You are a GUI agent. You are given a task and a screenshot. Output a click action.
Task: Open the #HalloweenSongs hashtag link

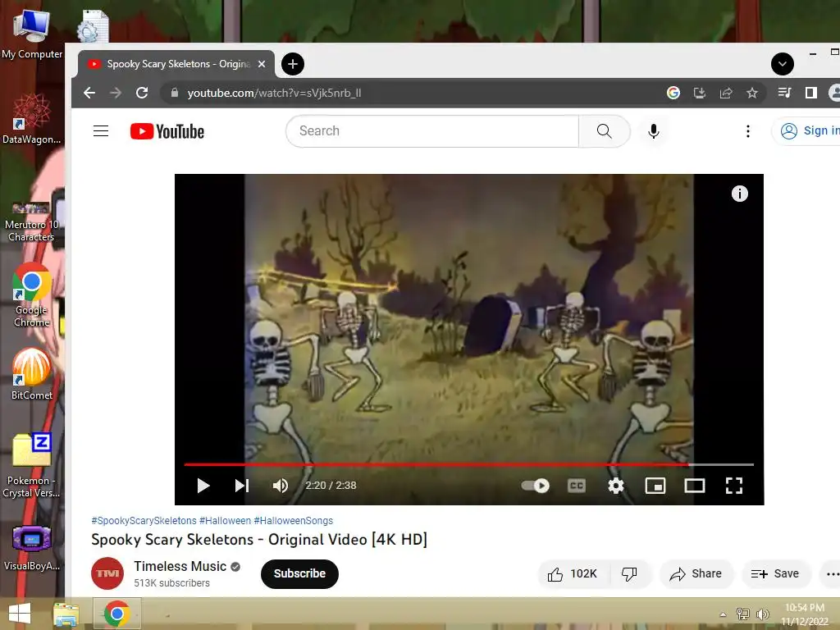(294, 521)
